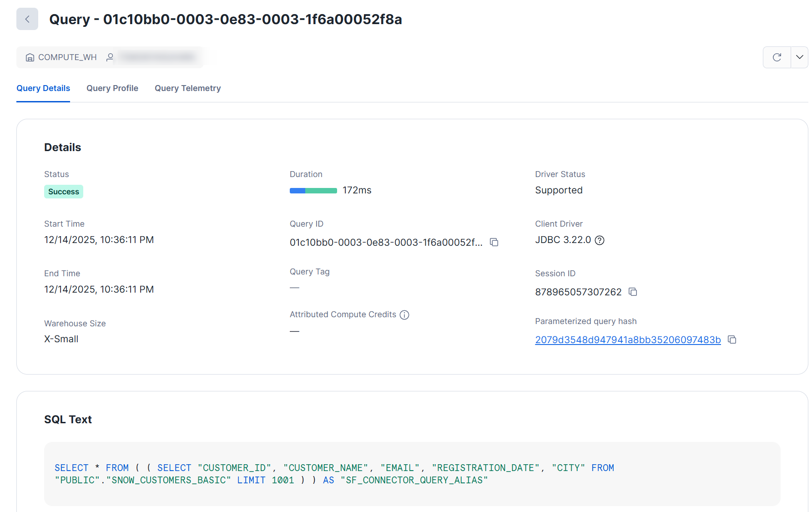Click the refresh query icon
The width and height of the screenshot is (812, 512).
(x=777, y=57)
